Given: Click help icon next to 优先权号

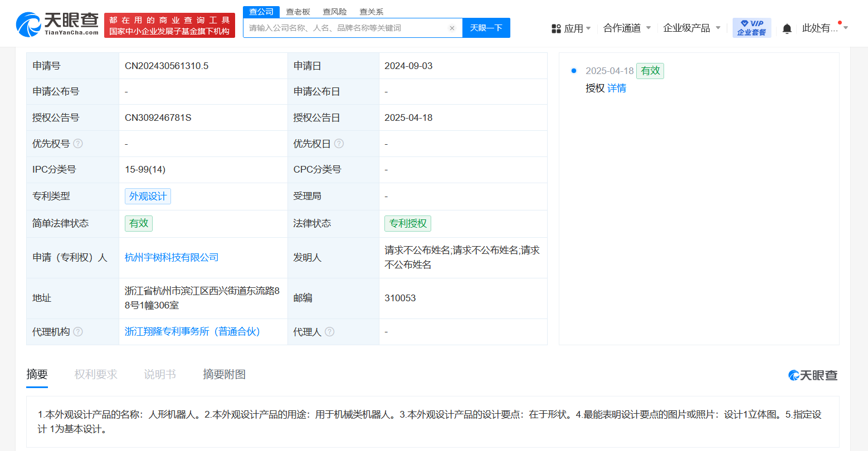Looking at the screenshot, I should (x=78, y=144).
